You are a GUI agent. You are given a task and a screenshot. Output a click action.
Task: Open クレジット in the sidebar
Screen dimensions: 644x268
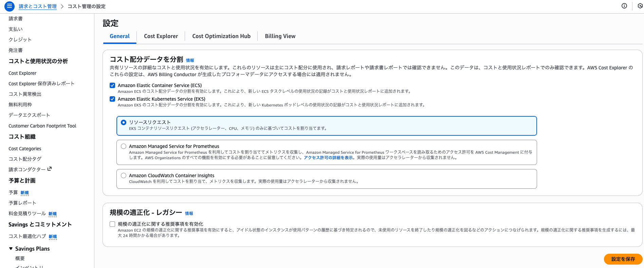click(20, 40)
